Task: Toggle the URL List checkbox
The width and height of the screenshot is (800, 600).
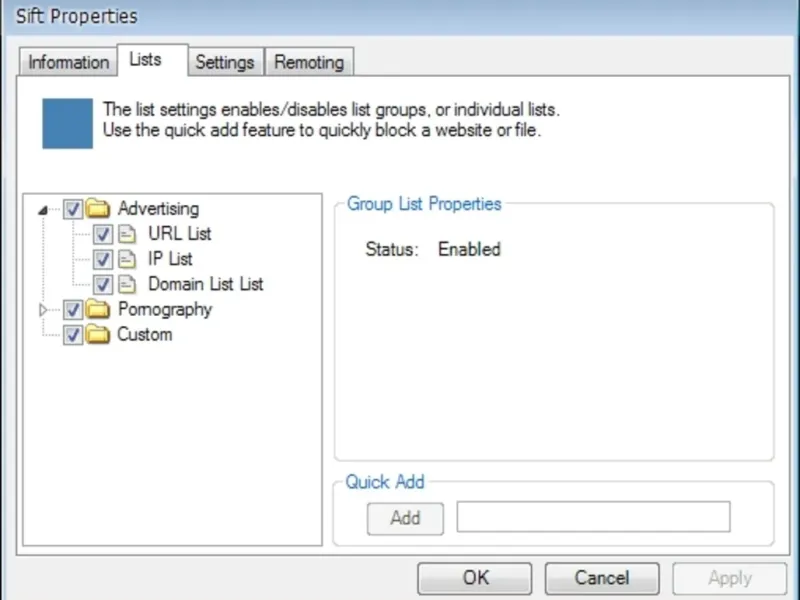Action: point(103,234)
